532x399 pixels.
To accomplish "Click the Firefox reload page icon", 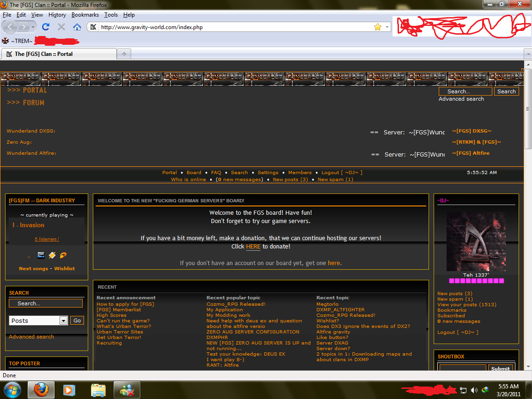I will coord(45,27).
